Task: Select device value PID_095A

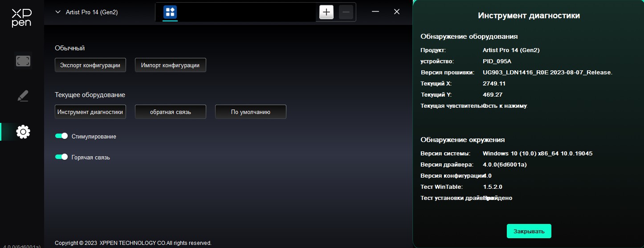Action: (497, 61)
